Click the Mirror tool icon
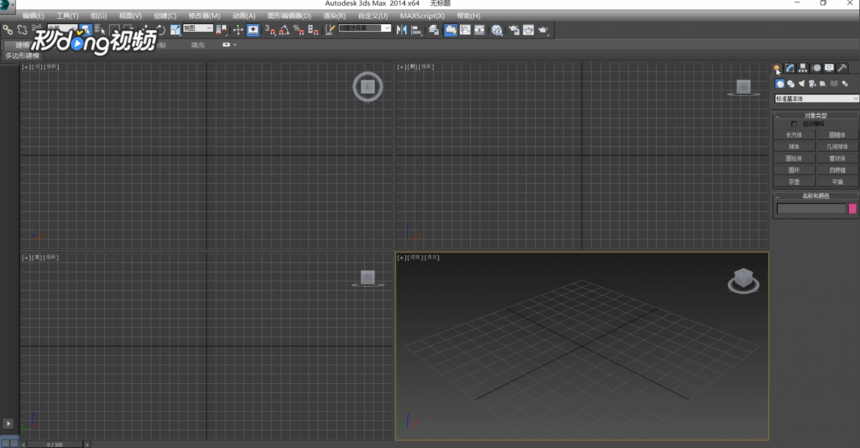860x448 pixels. (401, 30)
